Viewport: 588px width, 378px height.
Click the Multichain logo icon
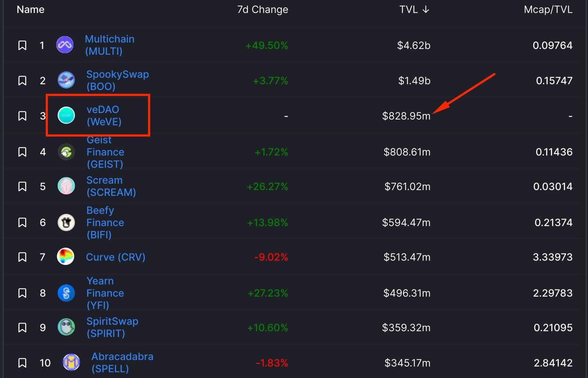(x=65, y=45)
